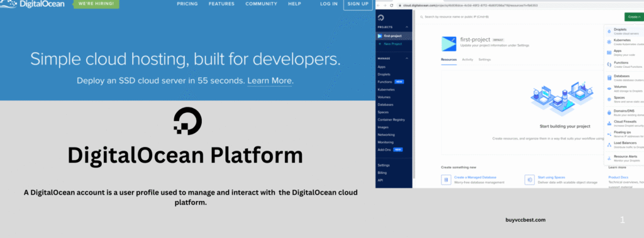Image resolution: width=644 pixels, height=238 pixels.
Task: Open API in the sidebar
Action: pos(380,180)
